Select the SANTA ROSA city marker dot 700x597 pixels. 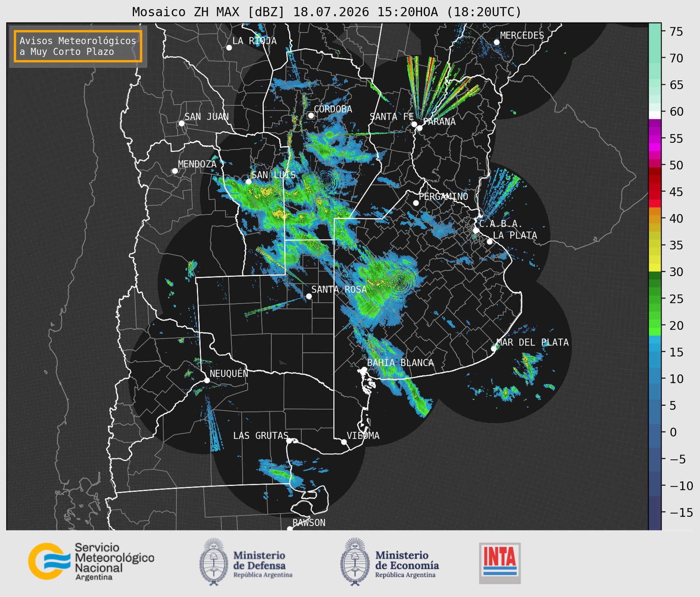309,296
